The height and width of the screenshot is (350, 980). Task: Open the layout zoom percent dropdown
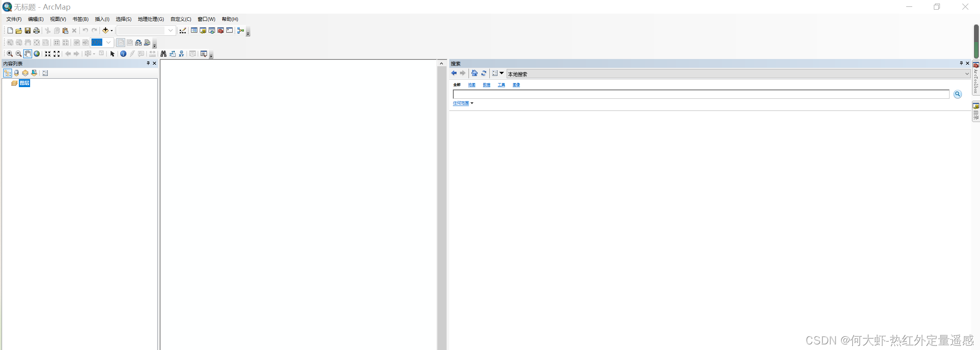click(108, 43)
